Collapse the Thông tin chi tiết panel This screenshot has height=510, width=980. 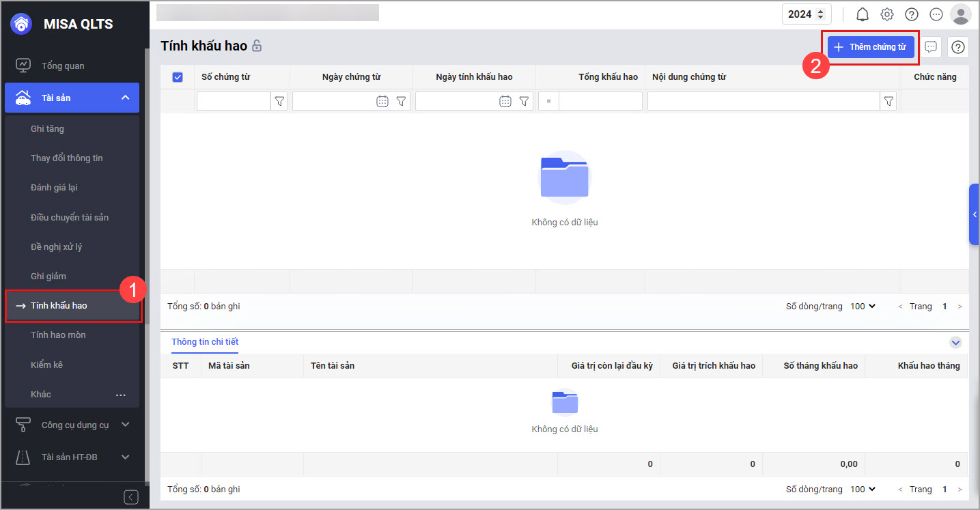[x=956, y=343]
